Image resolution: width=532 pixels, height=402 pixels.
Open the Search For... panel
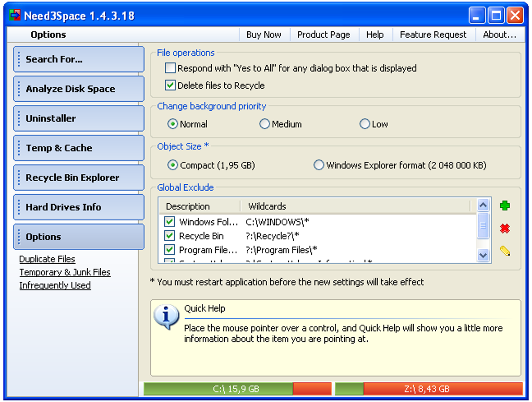(79, 59)
